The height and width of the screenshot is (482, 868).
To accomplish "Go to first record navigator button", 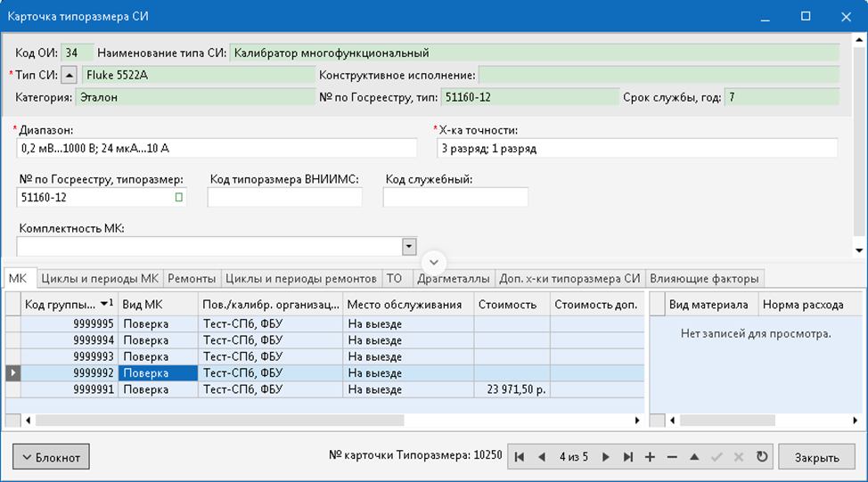I will coord(520,457).
